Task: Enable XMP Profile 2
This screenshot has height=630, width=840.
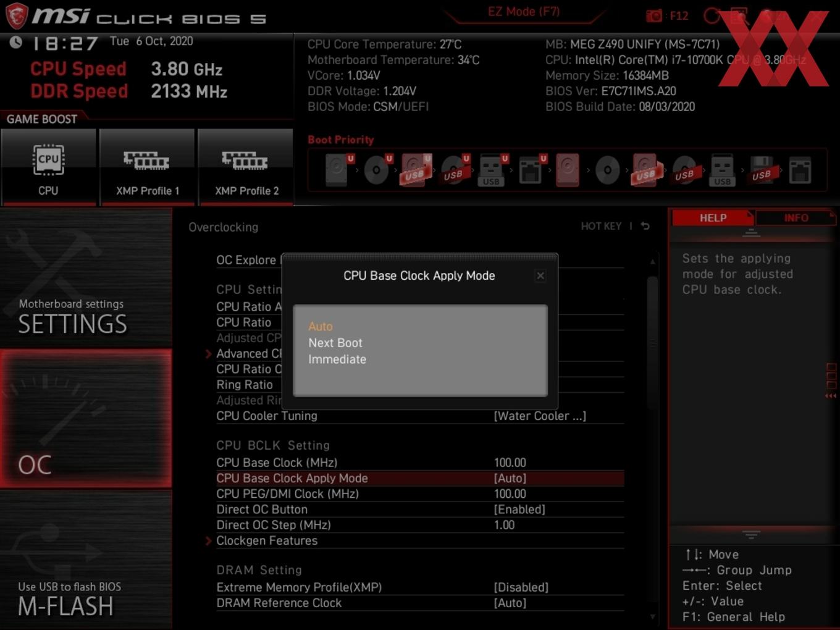Action: [246, 167]
